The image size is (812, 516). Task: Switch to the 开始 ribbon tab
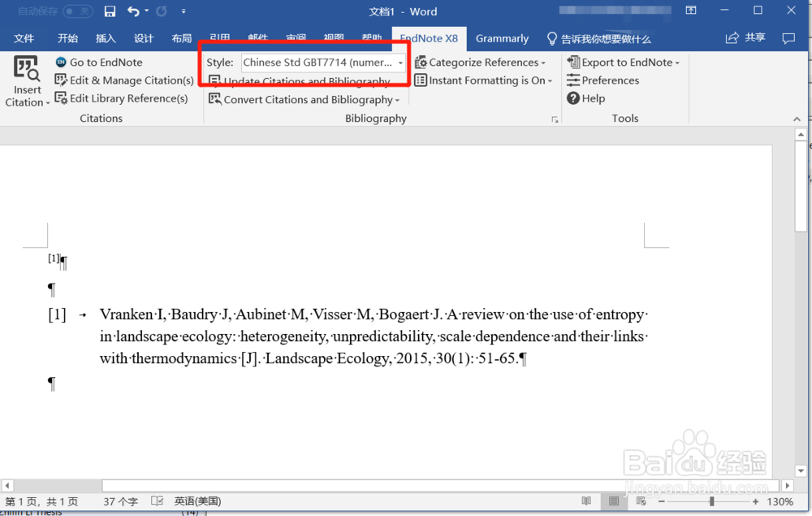tap(68, 38)
